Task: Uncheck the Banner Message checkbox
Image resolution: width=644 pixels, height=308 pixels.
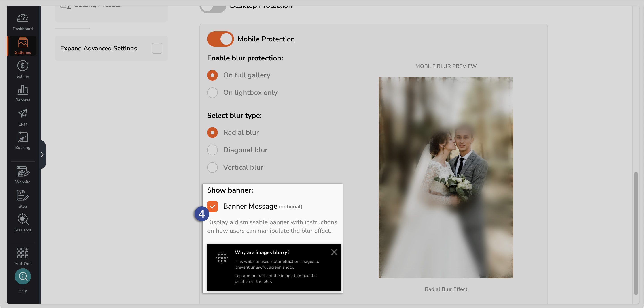Action: [212, 206]
